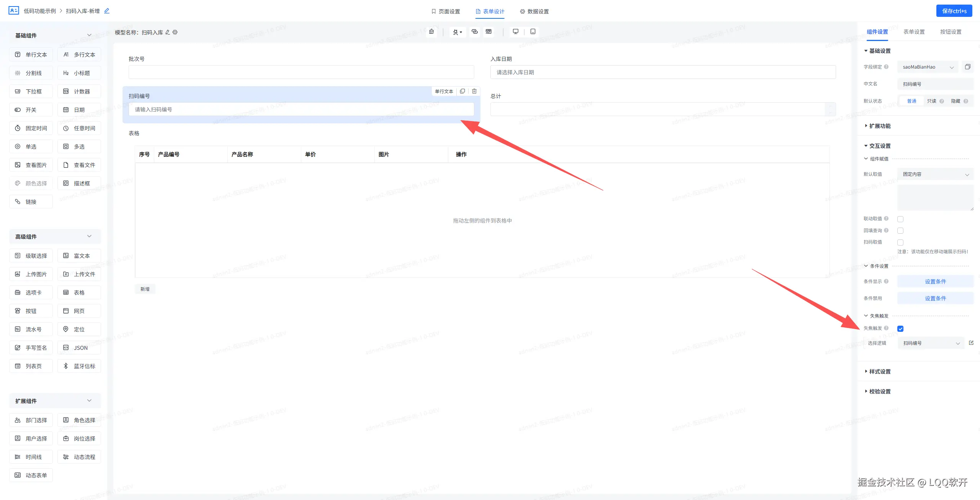This screenshot has height=500, width=980.
Task: Enable the 扫码取值 checkbox
Action: (900, 243)
